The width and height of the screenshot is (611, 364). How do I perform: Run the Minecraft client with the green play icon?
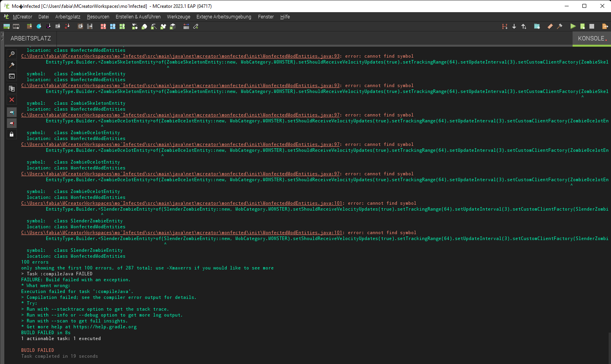coord(573,26)
